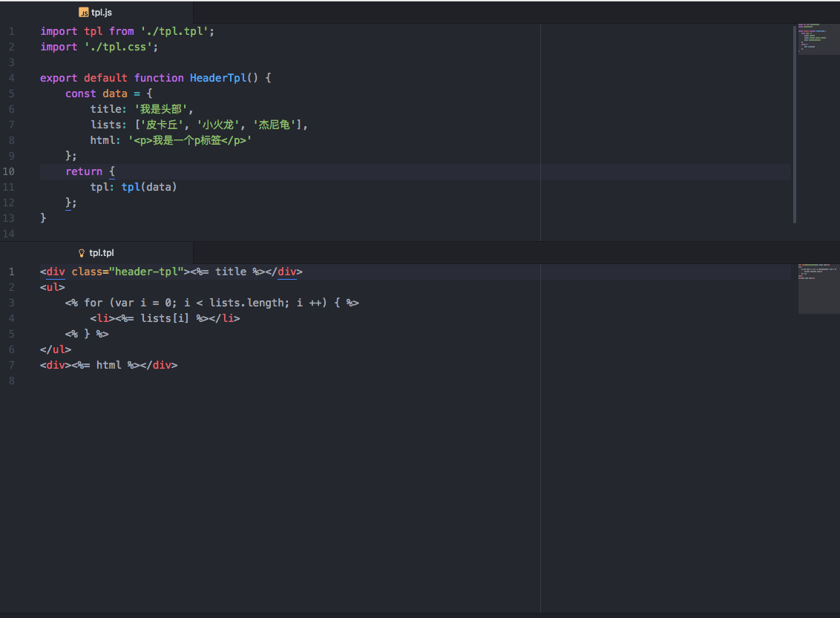840x618 pixels.
Task: Click the '皮卡丘' list string
Action: pos(162,124)
